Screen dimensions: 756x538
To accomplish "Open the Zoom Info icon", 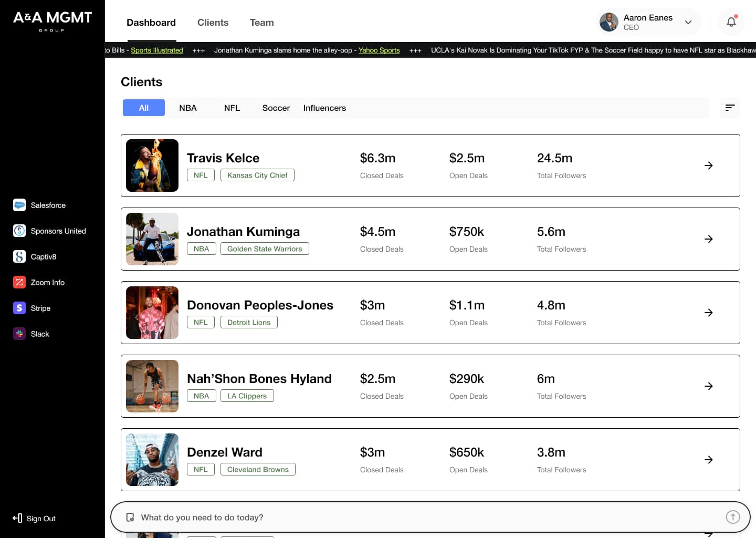I will 19,283.
